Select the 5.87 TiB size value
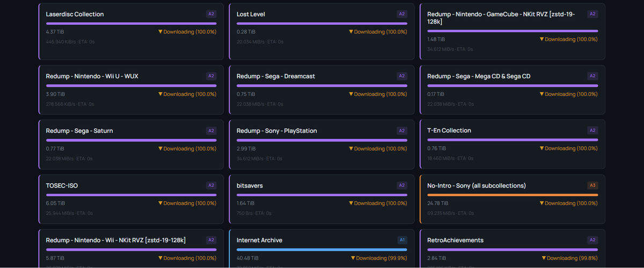Screen dimensions: 644x268 [55, 258]
